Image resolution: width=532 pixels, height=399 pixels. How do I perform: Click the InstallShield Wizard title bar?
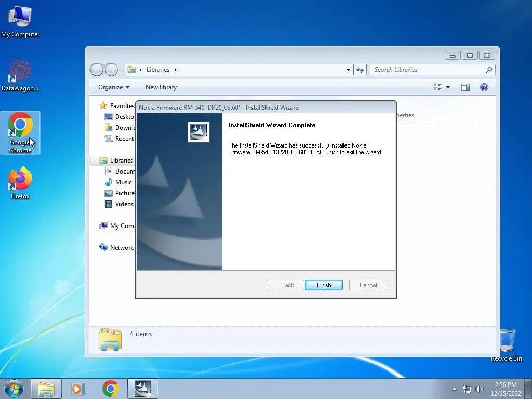(265, 107)
